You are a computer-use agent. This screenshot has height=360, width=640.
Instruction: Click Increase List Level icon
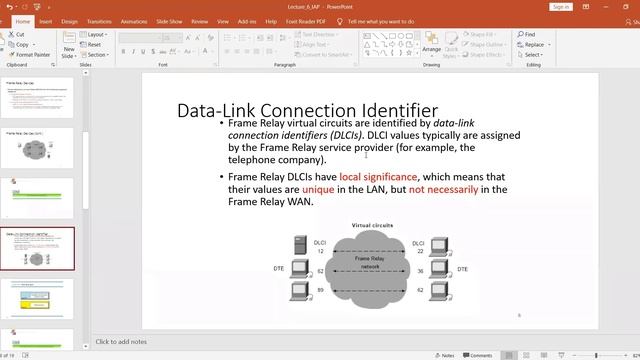tap(270, 38)
